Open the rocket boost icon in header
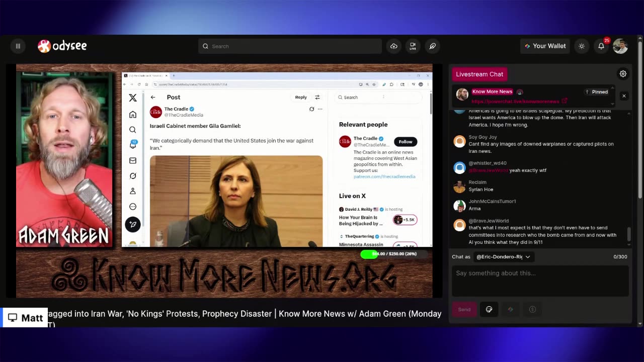 tap(432, 46)
